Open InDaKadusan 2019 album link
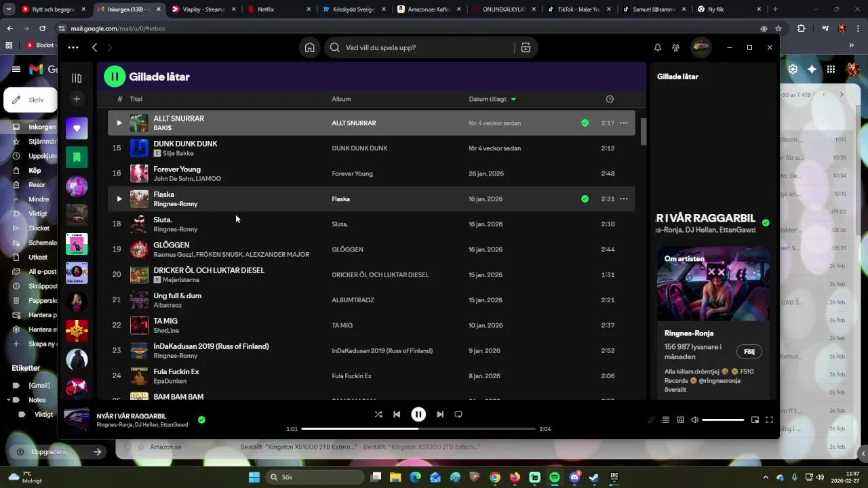 [382, 350]
